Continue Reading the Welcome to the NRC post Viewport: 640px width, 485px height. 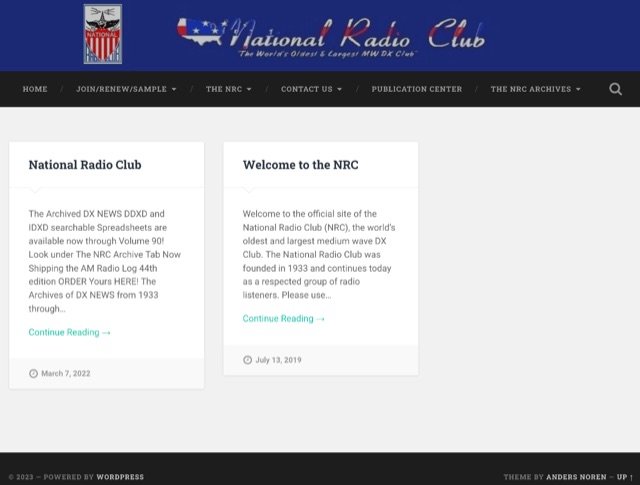pyautogui.click(x=284, y=318)
